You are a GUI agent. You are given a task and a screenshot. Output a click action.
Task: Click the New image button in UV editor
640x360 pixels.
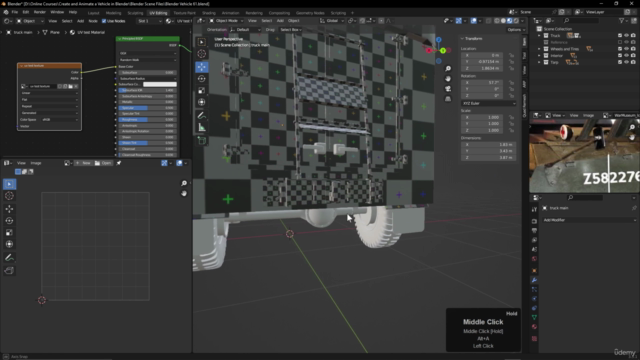tap(84, 163)
